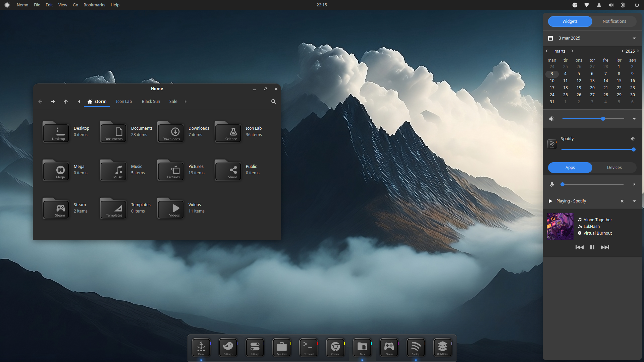Open OnlyOffice from the dock
This screenshot has width=644, height=362.
point(442,347)
